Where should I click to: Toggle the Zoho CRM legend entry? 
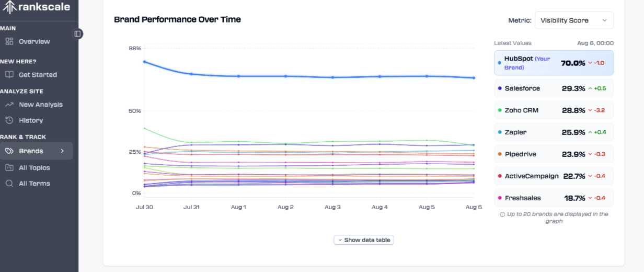point(554,110)
